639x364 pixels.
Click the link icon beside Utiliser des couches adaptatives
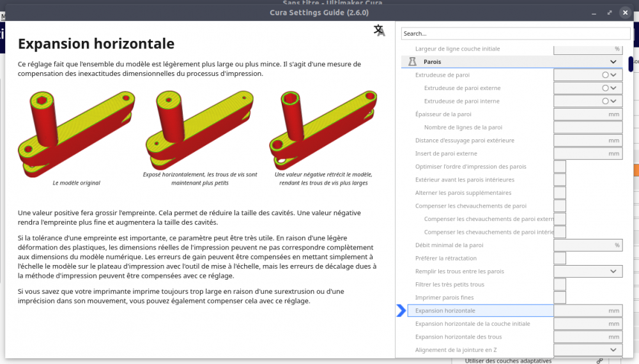(x=599, y=361)
